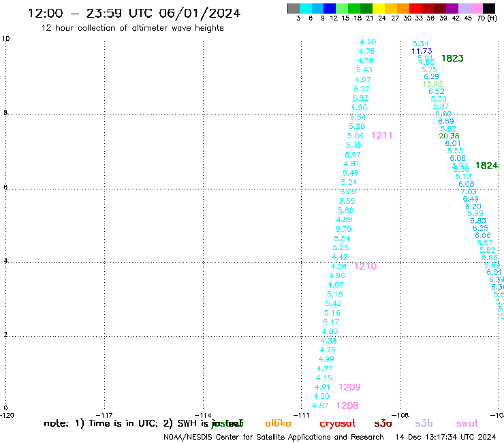
Task: Click the purple 42 ft legend swatch
Action: (x=452, y=8)
